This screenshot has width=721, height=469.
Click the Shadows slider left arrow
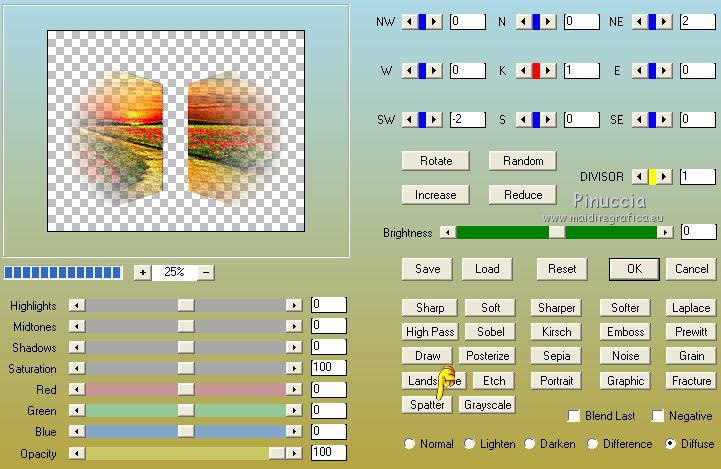(x=77, y=347)
